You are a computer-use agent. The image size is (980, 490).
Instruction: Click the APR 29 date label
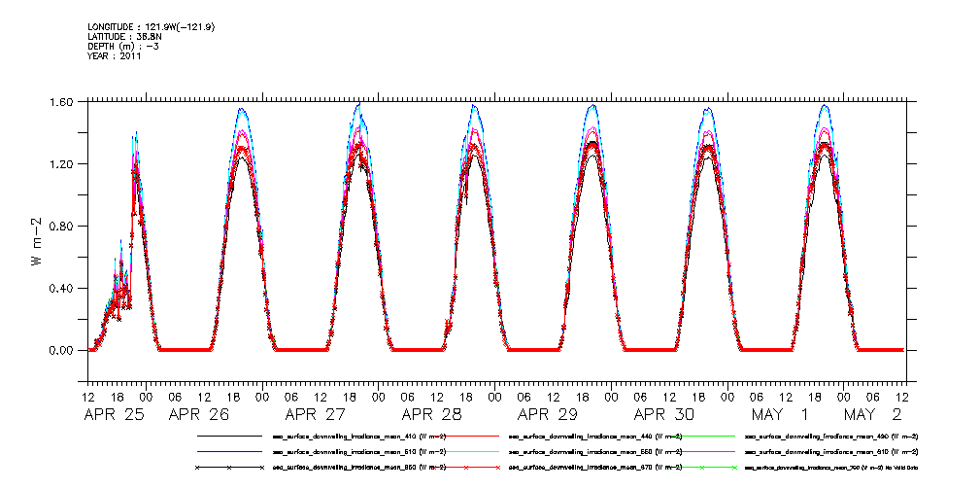pos(548,414)
